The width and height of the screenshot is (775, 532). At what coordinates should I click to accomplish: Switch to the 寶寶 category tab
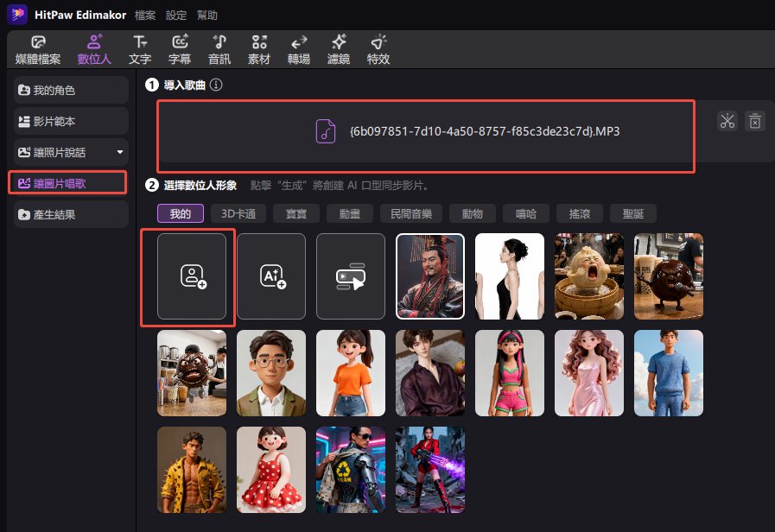click(x=296, y=213)
